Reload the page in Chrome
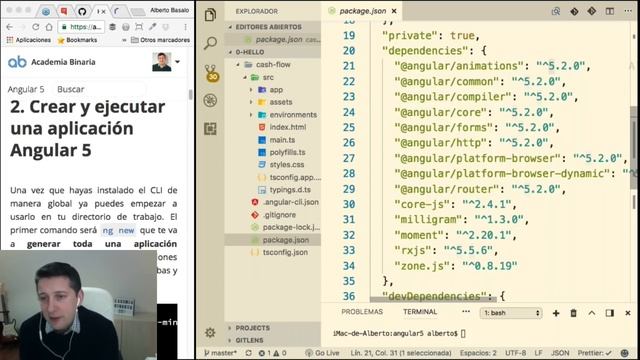Image resolution: width=640 pixels, height=360 pixels. pos(36,27)
